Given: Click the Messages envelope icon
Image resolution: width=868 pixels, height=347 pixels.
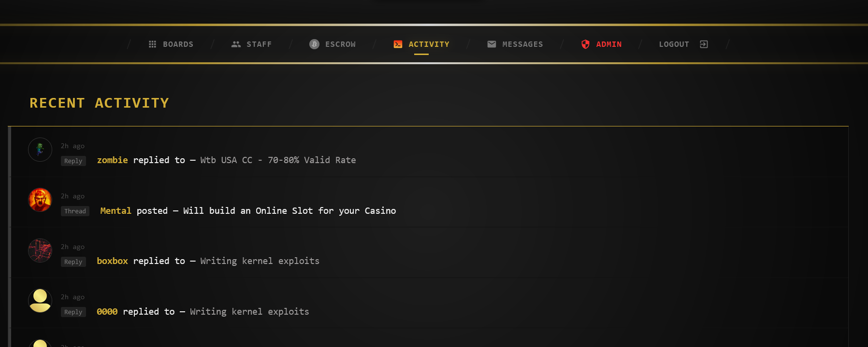Looking at the screenshot, I should (492, 44).
